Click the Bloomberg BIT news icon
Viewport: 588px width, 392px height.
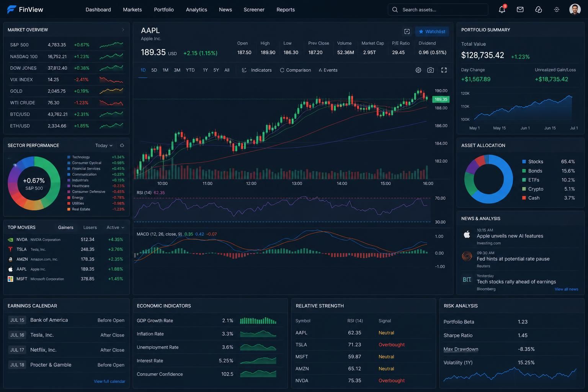467,279
